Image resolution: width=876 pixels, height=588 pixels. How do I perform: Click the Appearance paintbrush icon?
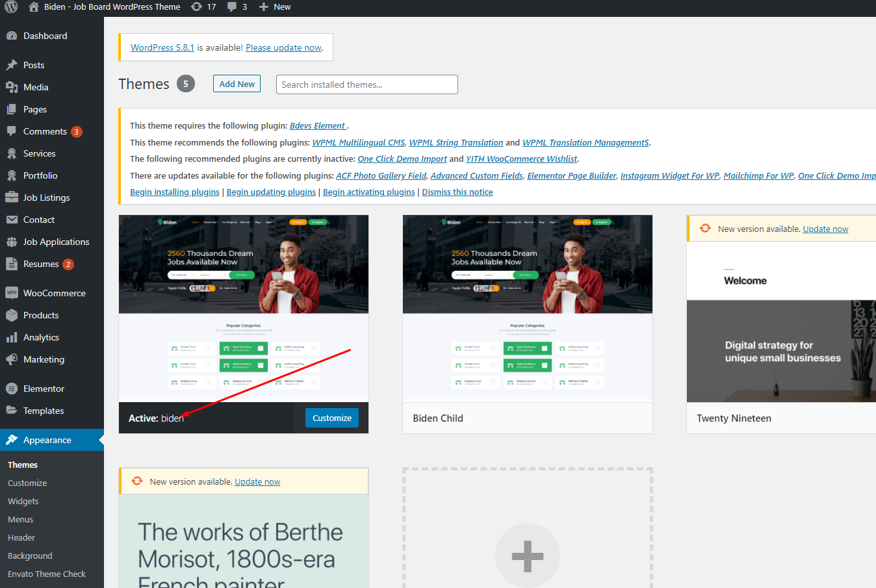pos(12,440)
